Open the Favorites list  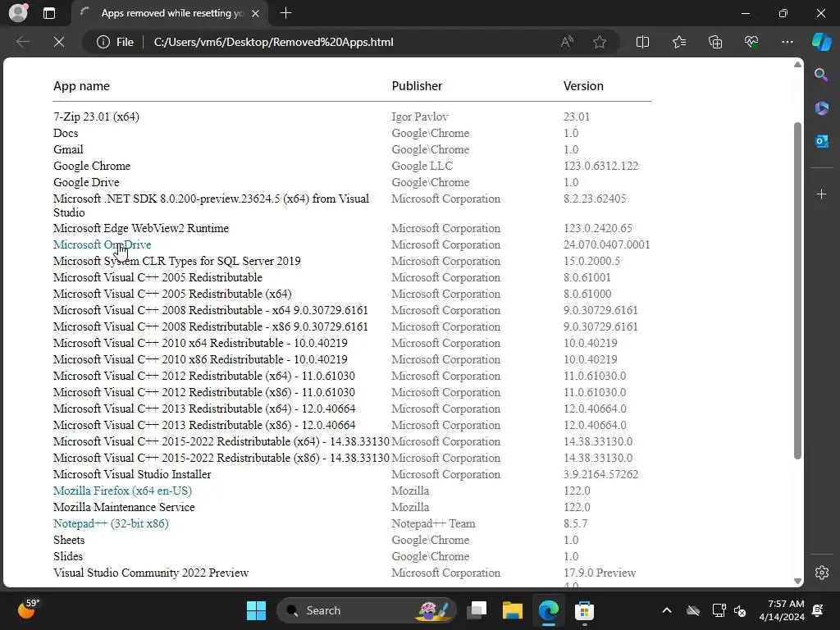point(678,42)
